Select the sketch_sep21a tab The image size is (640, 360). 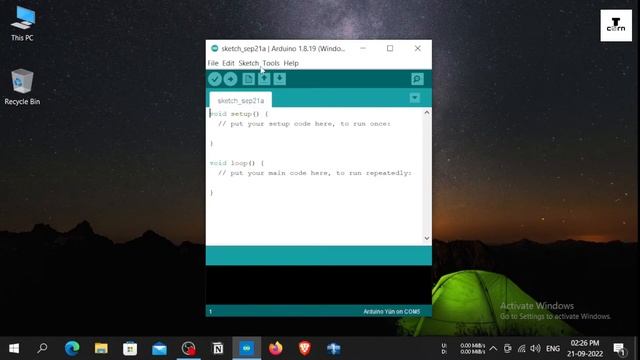(241, 100)
